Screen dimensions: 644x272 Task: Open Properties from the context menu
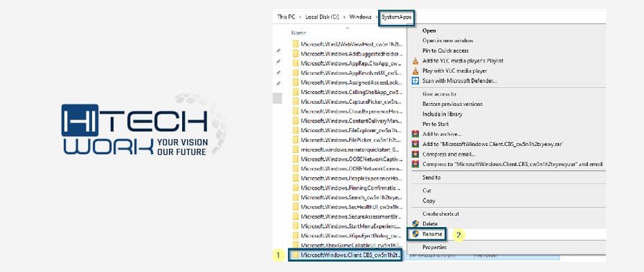point(434,247)
